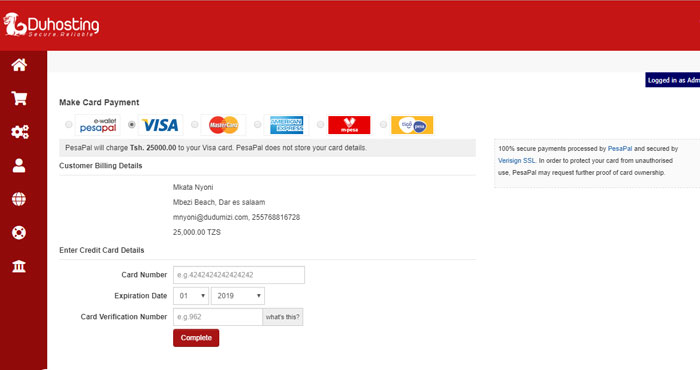Click the Card Verification Number field
The width and height of the screenshot is (700, 370).
click(x=218, y=317)
